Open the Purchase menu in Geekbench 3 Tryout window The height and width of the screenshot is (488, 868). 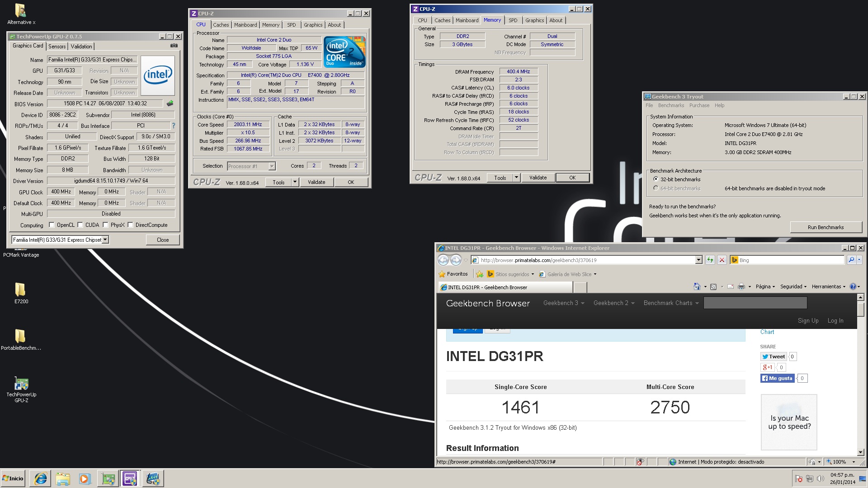coord(699,105)
